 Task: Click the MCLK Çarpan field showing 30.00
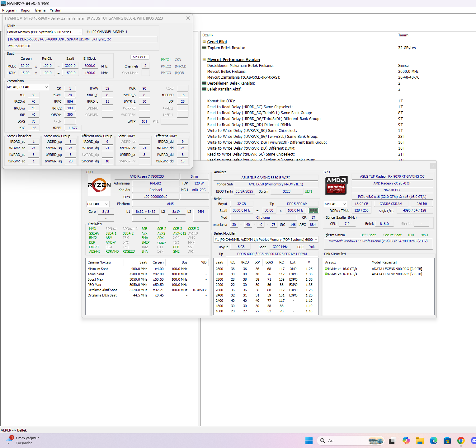point(25,66)
